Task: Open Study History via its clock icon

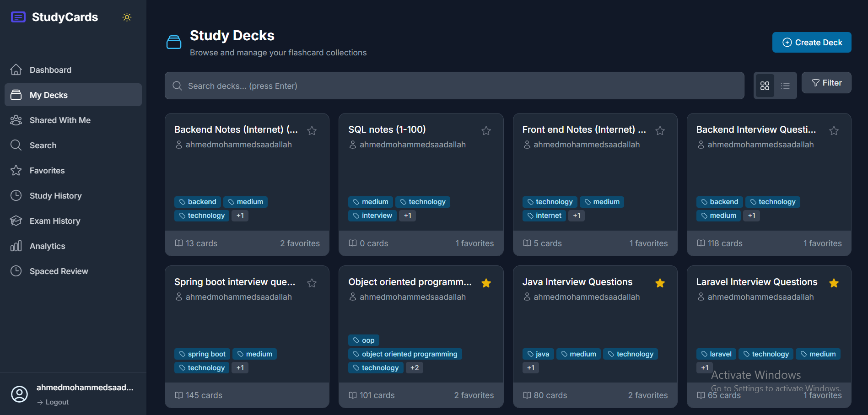Action: (x=16, y=195)
